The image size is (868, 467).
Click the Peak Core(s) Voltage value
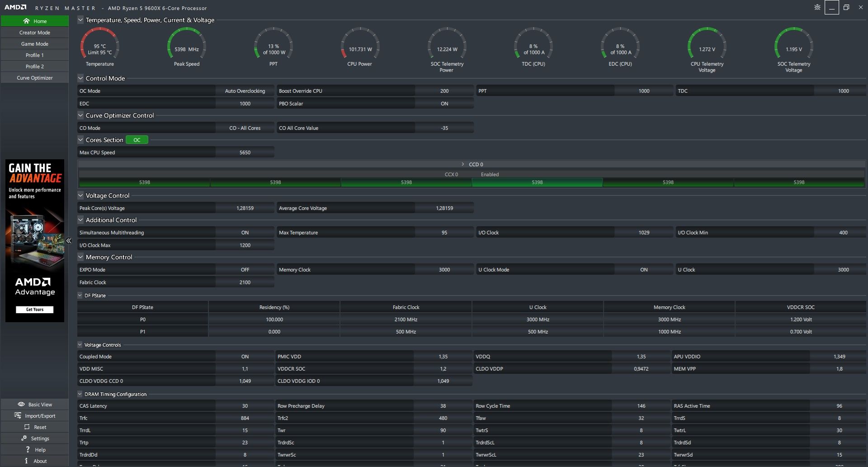(x=245, y=208)
